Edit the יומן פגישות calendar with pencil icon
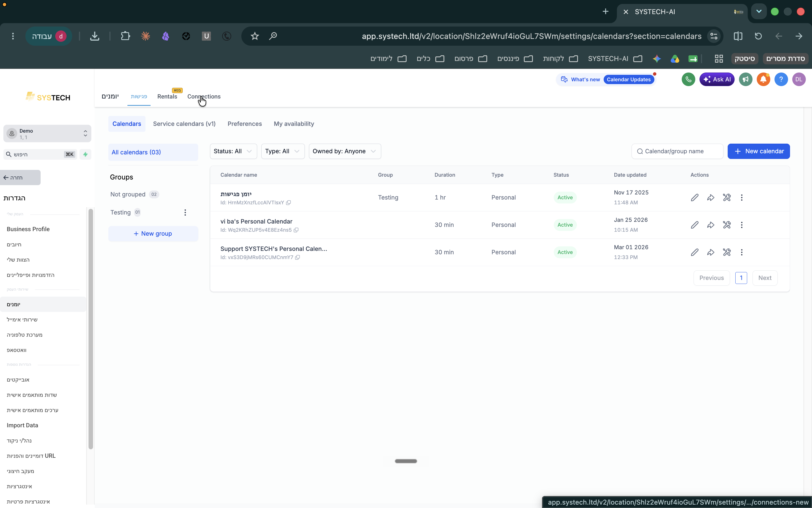The height and width of the screenshot is (508, 812). [x=694, y=198]
